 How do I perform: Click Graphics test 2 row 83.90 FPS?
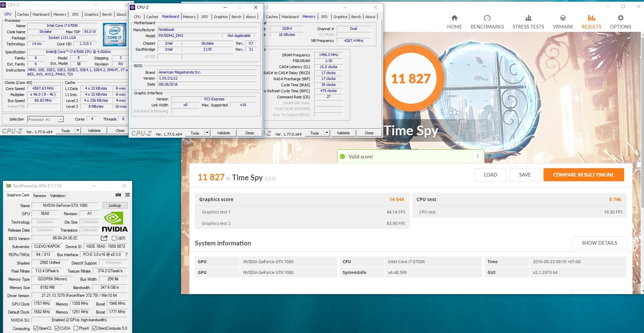302,223
